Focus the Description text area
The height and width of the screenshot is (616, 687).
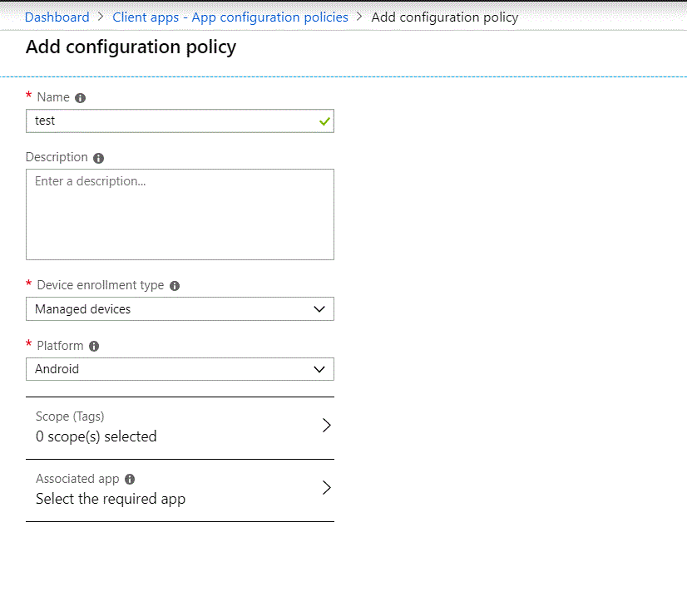click(180, 214)
